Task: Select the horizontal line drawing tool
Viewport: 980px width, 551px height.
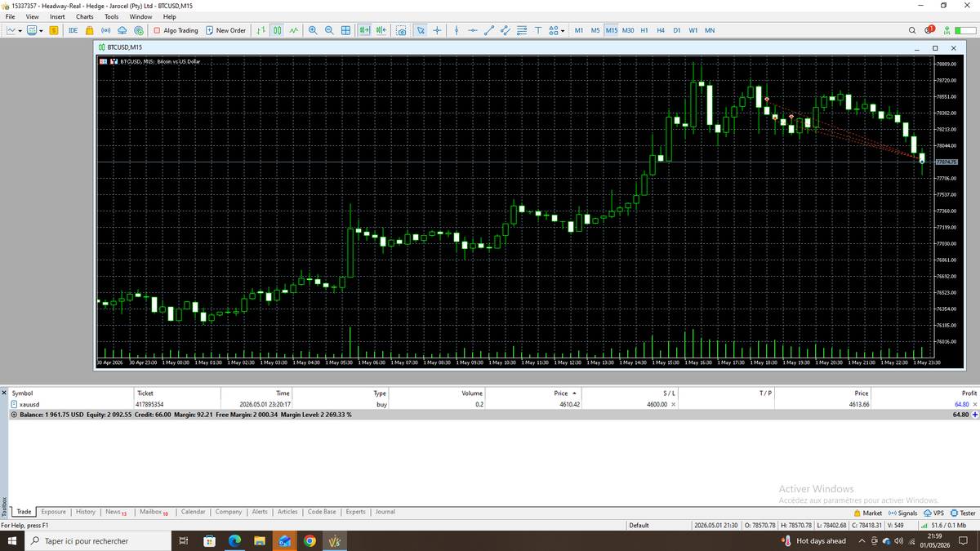Action: click(x=473, y=30)
